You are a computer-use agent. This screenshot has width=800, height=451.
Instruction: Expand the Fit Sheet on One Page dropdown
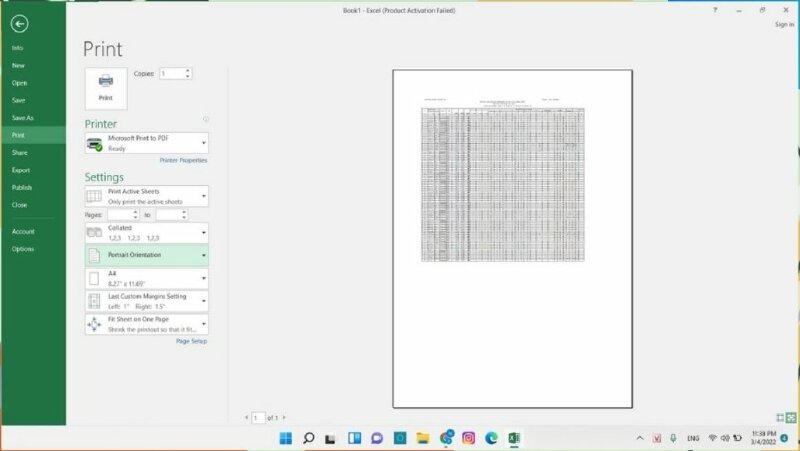pos(146,324)
